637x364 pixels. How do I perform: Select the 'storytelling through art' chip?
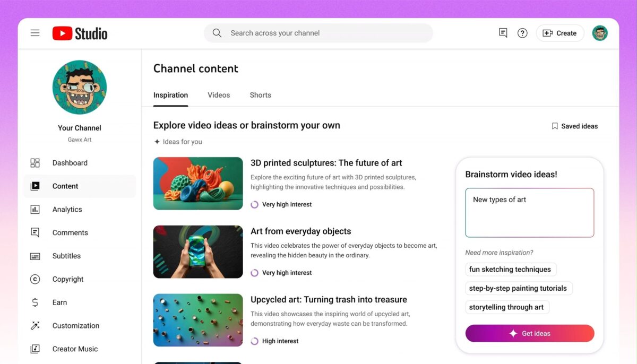[506, 307]
